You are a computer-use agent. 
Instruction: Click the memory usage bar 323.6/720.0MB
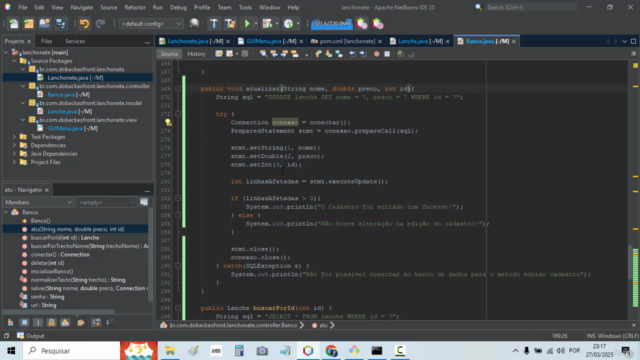pyautogui.click(x=332, y=24)
